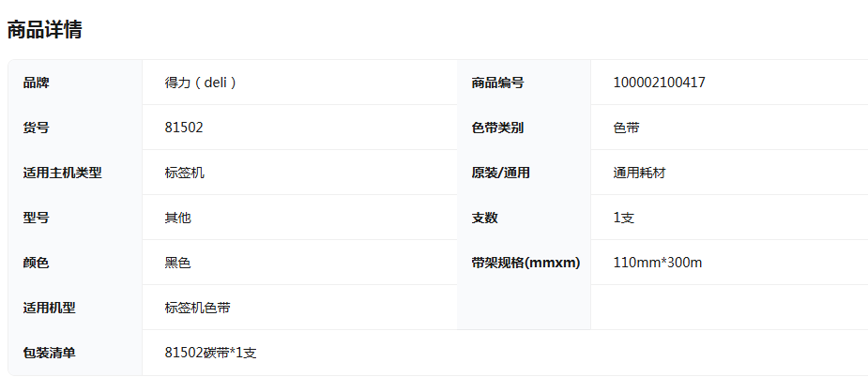
Task: Select the 品牌 row label
Action: click(37, 83)
